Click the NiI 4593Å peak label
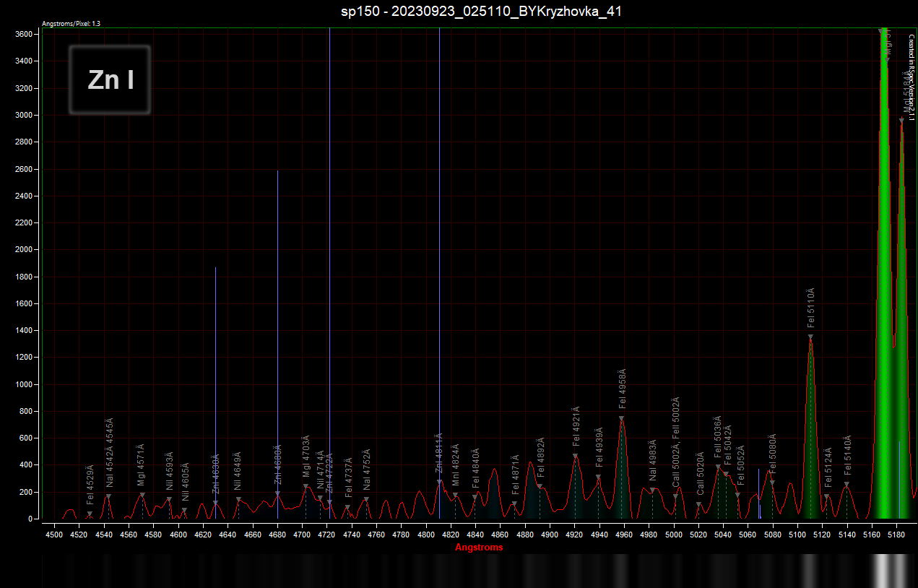 (x=169, y=472)
